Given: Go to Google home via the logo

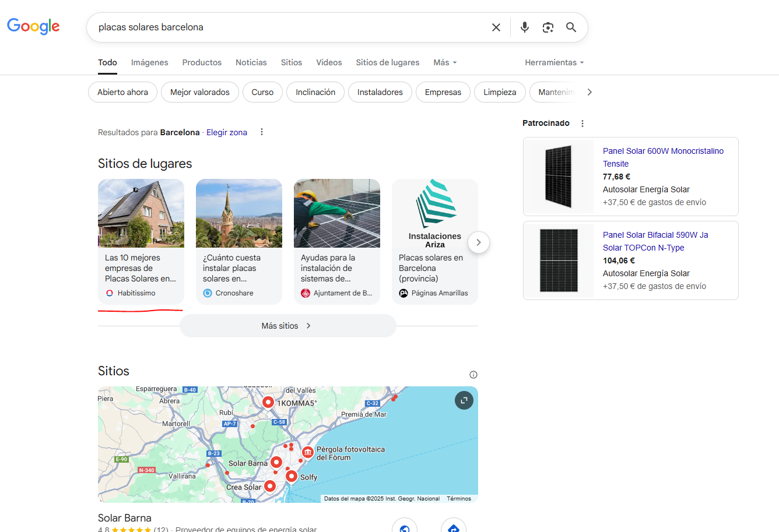Looking at the screenshot, I should pos(33,26).
